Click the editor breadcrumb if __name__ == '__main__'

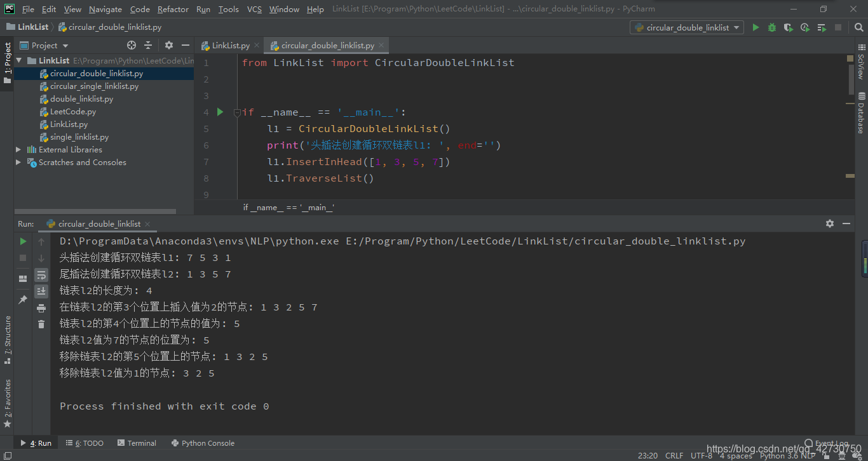pyautogui.click(x=288, y=208)
